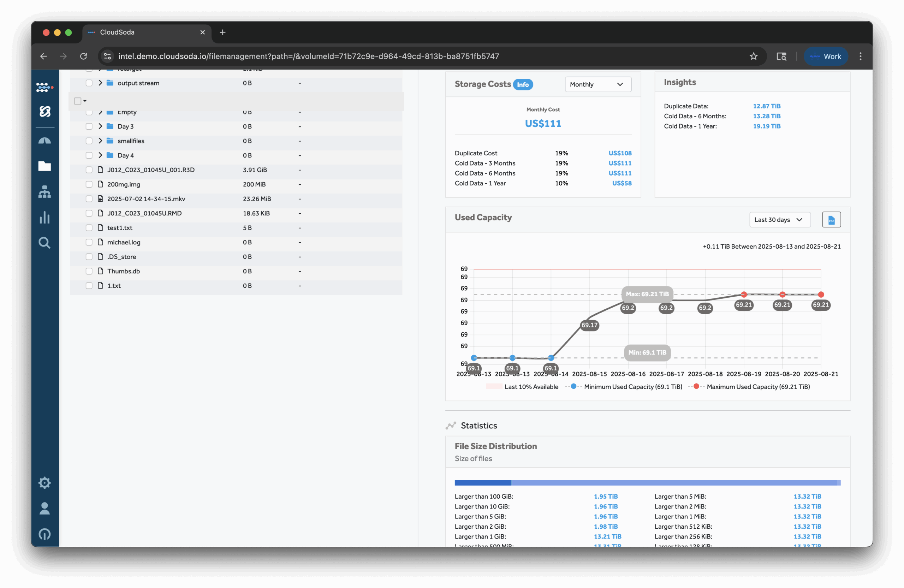Open the Last 30 days dropdown

[779, 220]
